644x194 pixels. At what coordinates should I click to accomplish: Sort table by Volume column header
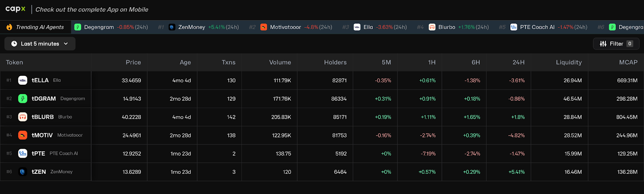(x=280, y=62)
